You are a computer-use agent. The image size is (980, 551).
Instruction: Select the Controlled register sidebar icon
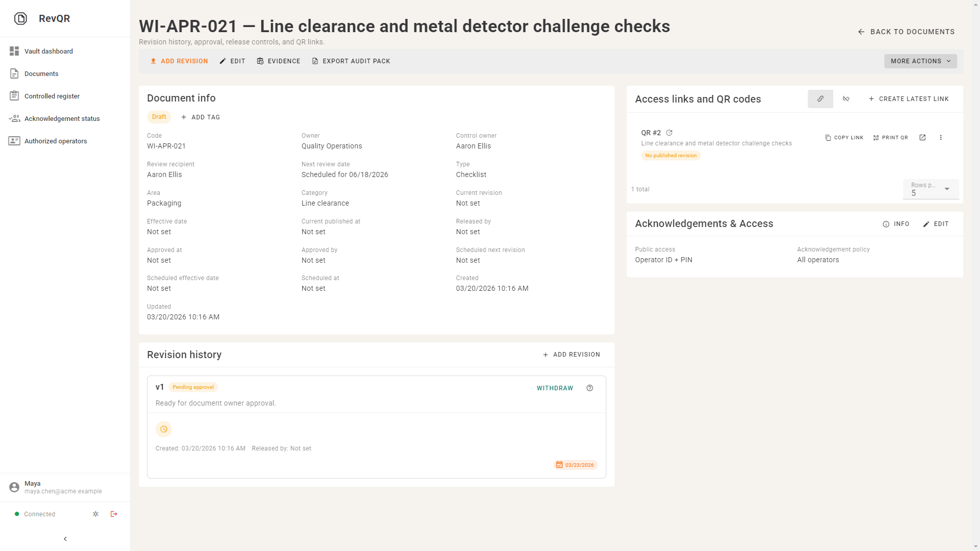tap(15, 96)
